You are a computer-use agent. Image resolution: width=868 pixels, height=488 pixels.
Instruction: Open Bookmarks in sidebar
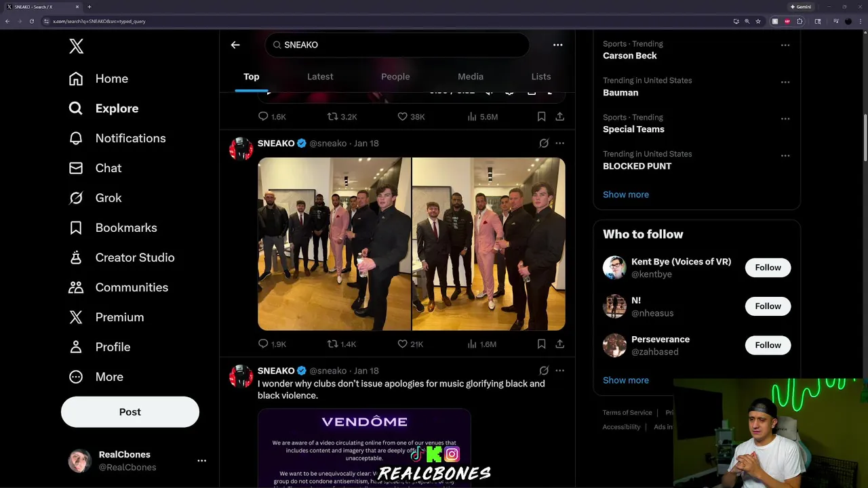[x=113, y=228]
